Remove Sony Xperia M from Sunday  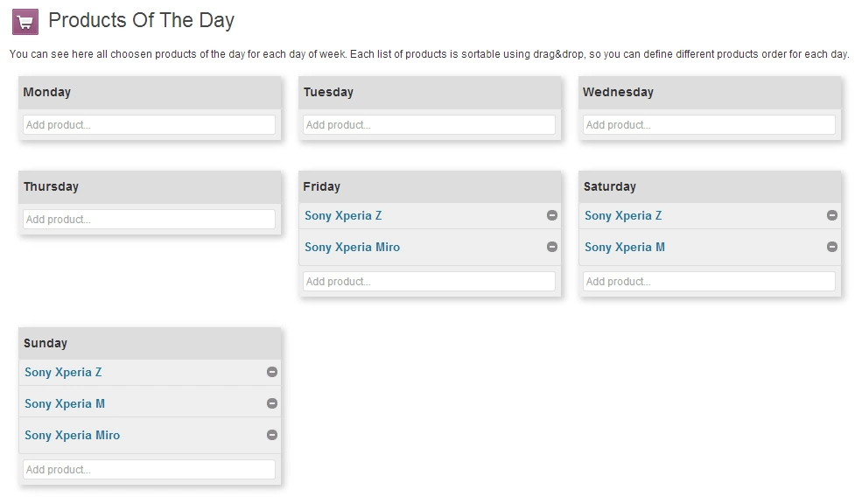(x=271, y=403)
